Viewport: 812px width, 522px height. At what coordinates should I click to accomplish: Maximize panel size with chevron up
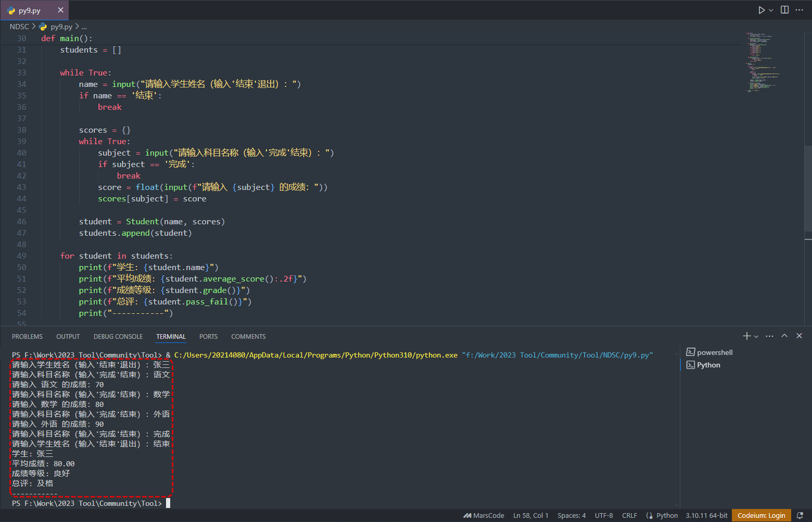tap(784, 336)
